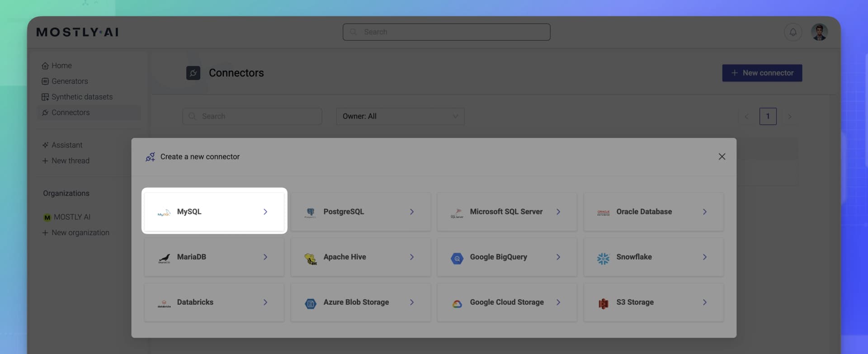Image resolution: width=868 pixels, height=354 pixels.
Task: Click the PostgreSQL elephant icon
Action: (310, 212)
